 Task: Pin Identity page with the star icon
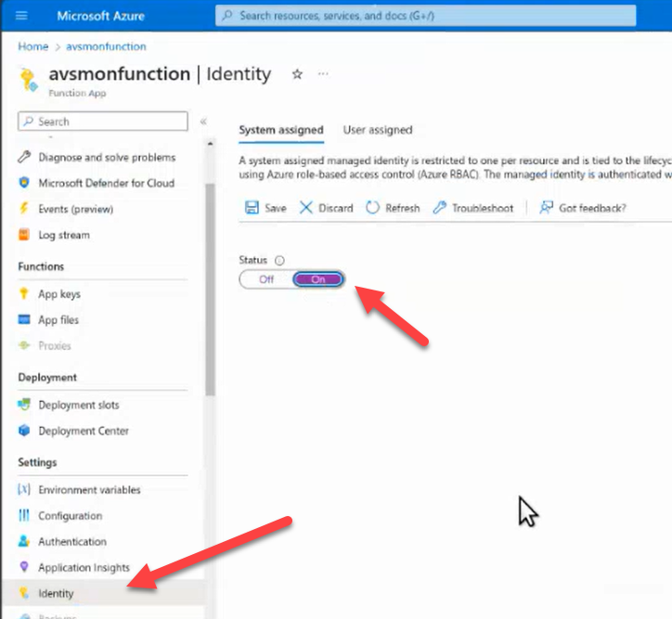pyautogui.click(x=297, y=74)
